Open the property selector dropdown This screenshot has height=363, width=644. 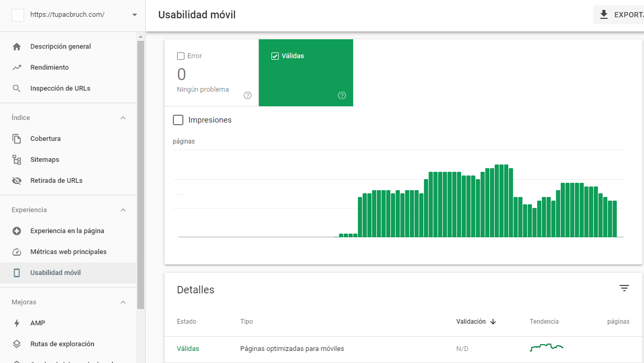[x=135, y=15]
